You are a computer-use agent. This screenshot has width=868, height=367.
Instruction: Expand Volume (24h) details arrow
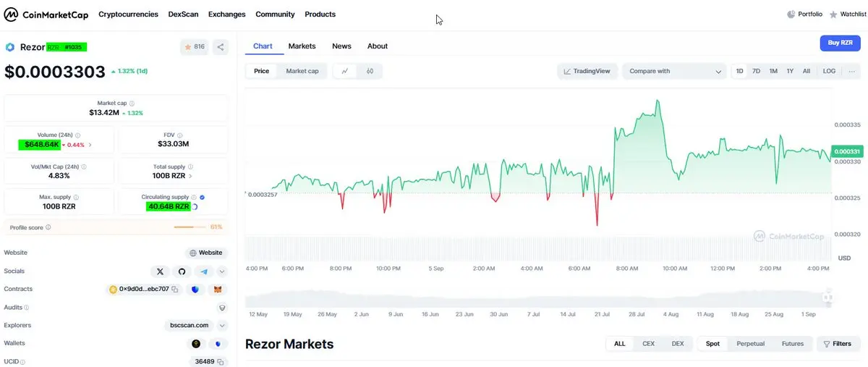[x=90, y=145]
